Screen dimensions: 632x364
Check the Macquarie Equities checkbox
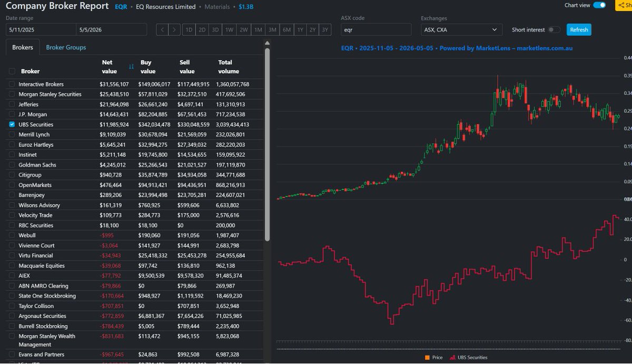click(x=12, y=266)
